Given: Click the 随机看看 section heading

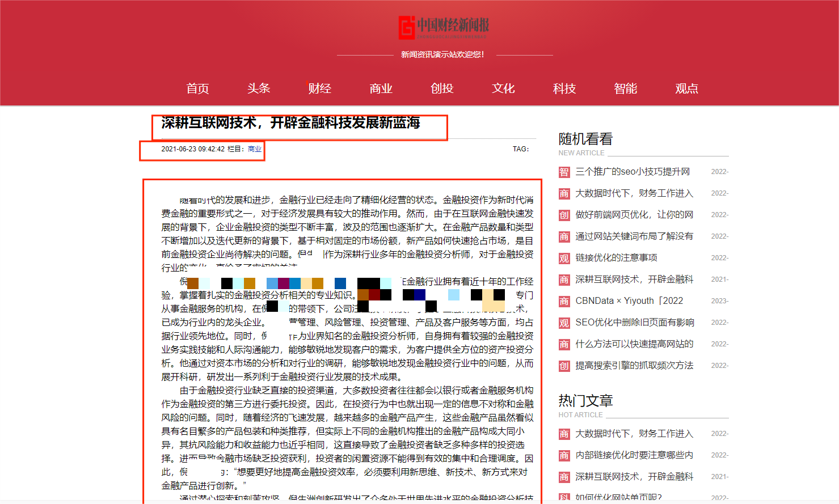Looking at the screenshot, I should point(585,139).
